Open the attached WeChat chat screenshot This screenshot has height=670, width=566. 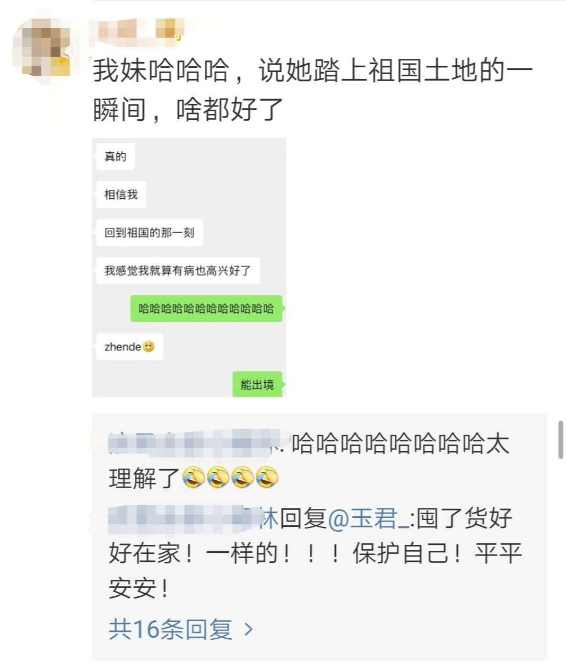189,267
